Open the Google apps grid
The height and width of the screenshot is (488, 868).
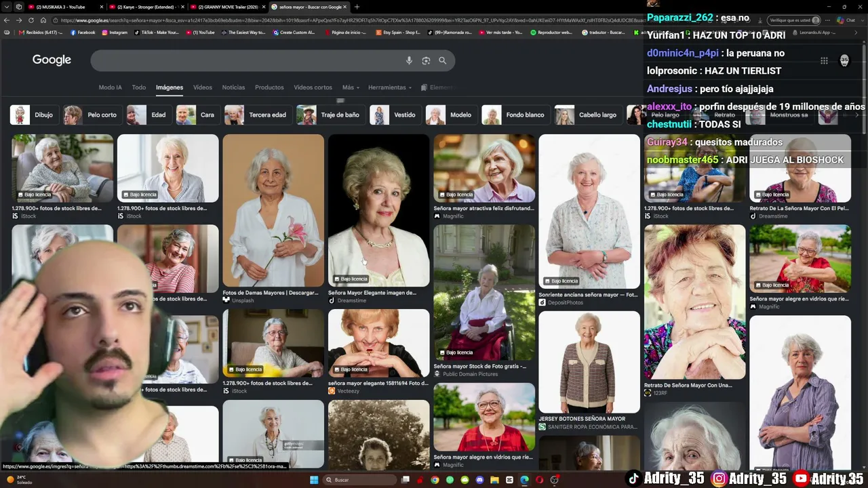[x=824, y=60]
